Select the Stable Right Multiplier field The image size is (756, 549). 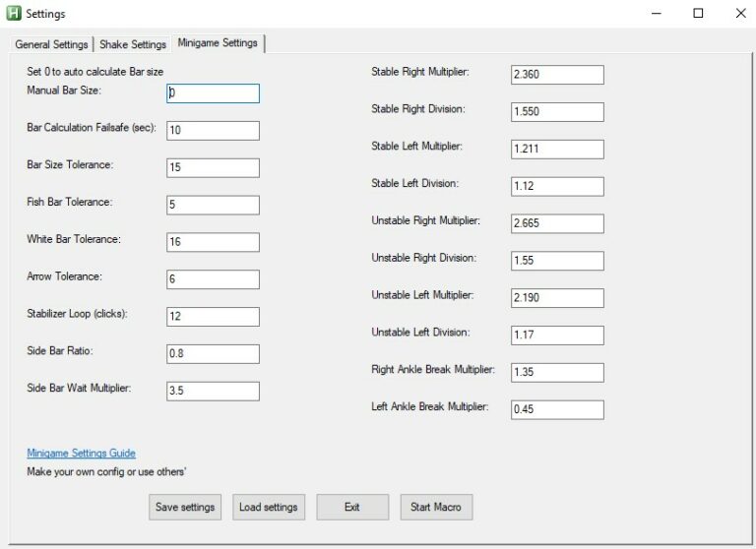(x=557, y=75)
